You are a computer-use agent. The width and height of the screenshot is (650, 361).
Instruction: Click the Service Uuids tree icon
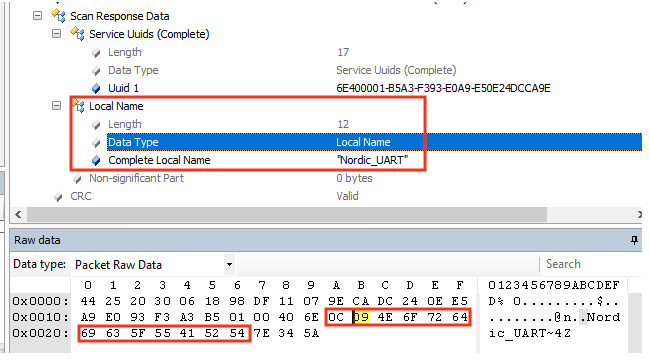pos(77,34)
